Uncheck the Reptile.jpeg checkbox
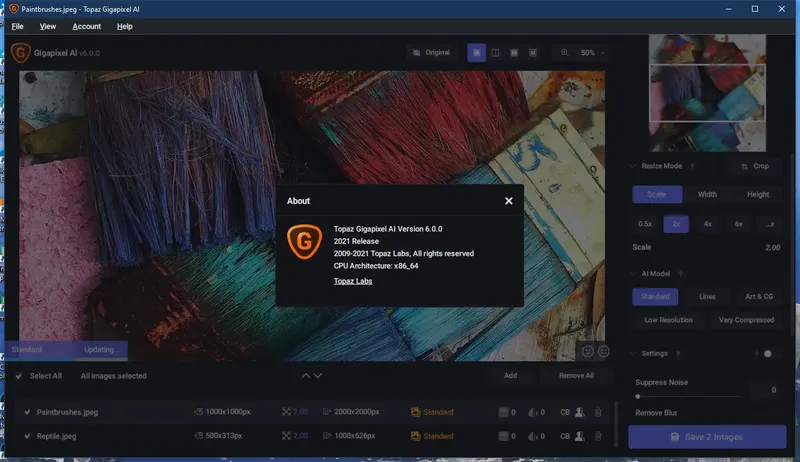The image size is (800, 462). pos(27,436)
